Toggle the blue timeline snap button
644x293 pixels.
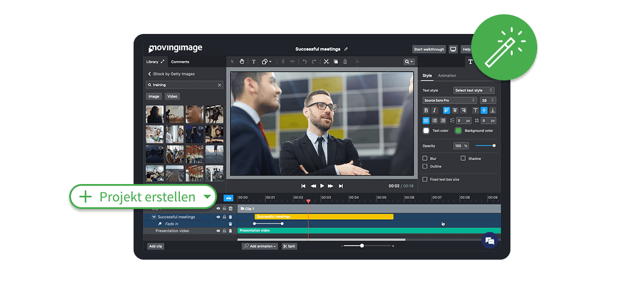click(x=228, y=198)
